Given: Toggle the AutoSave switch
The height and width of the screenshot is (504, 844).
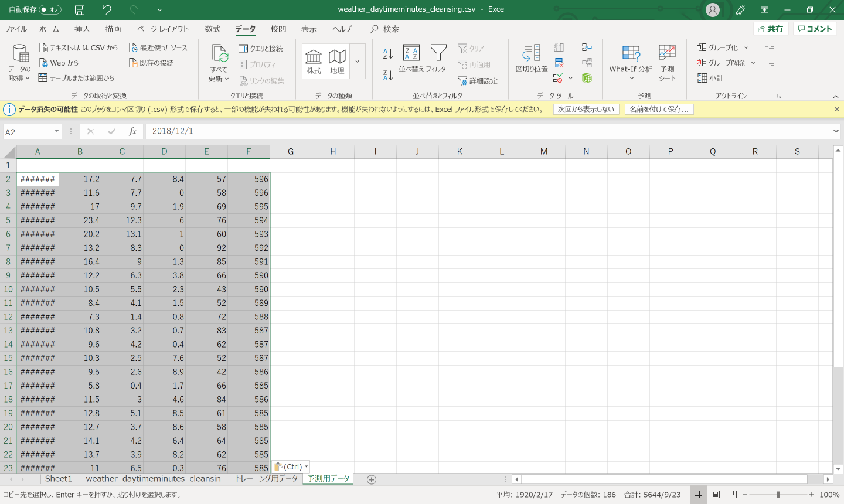Looking at the screenshot, I should pos(49,9).
